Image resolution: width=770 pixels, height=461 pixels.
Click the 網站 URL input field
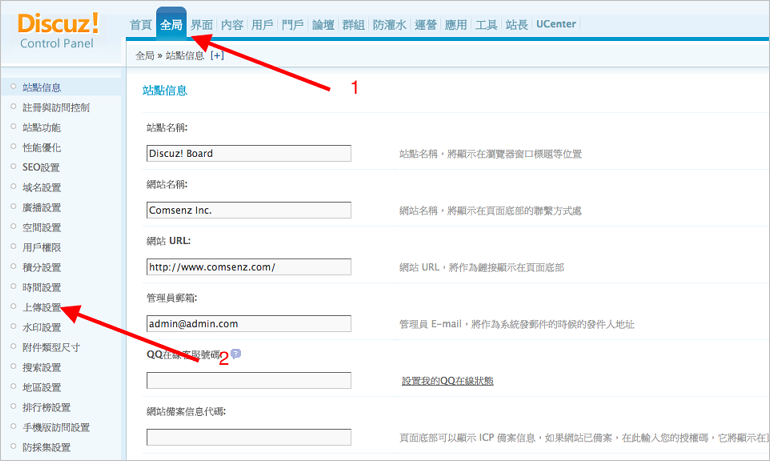(x=249, y=267)
